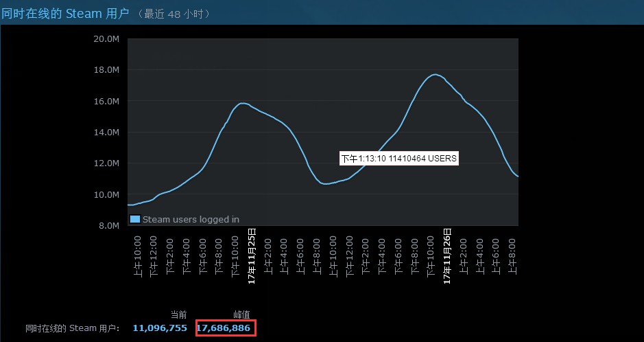Click the '同时在线的 Steam 用户' page heading
This screenshot has width=644, height=342.
pyautogui.click(x=65, y=14)
